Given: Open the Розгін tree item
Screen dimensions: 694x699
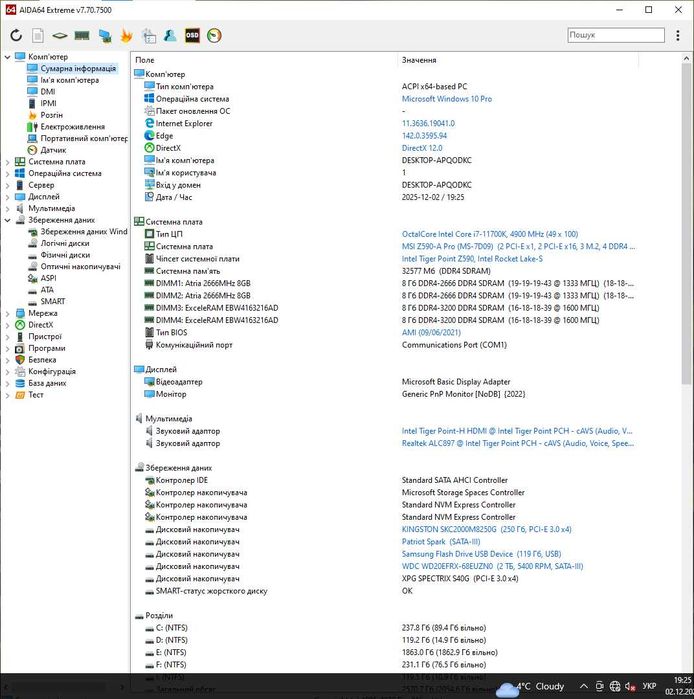Looking at the screenshot, I should pyautogui.click(x=52, y=115).
